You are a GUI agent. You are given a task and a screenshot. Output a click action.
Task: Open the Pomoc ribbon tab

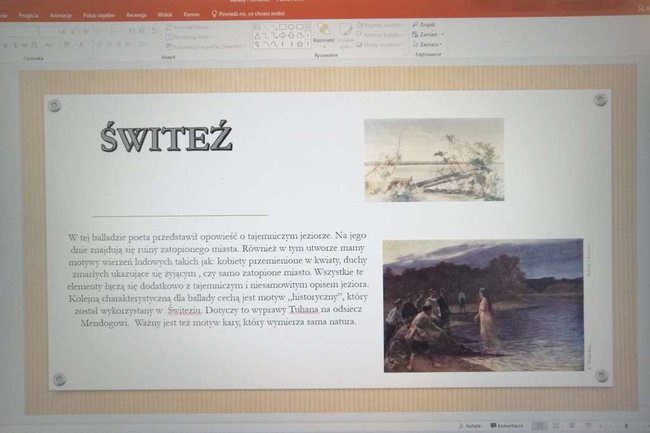pos(191,16)
